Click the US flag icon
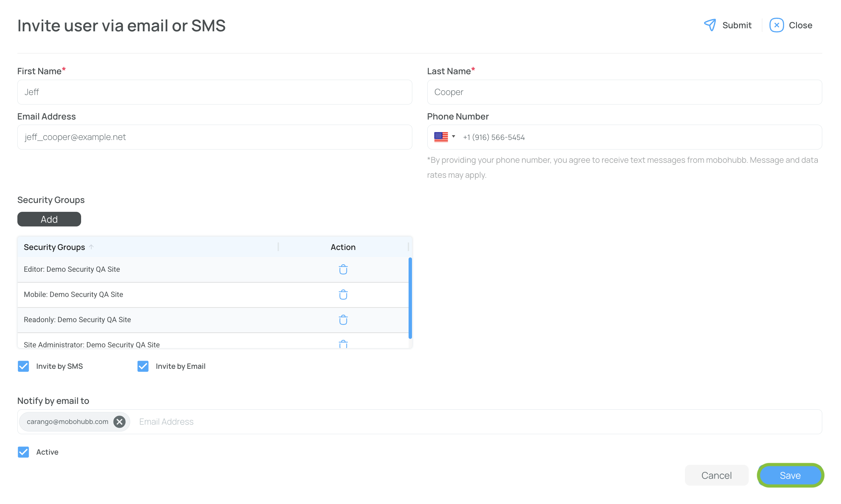Screen dimensions: 841x504 tap(441, 137)
